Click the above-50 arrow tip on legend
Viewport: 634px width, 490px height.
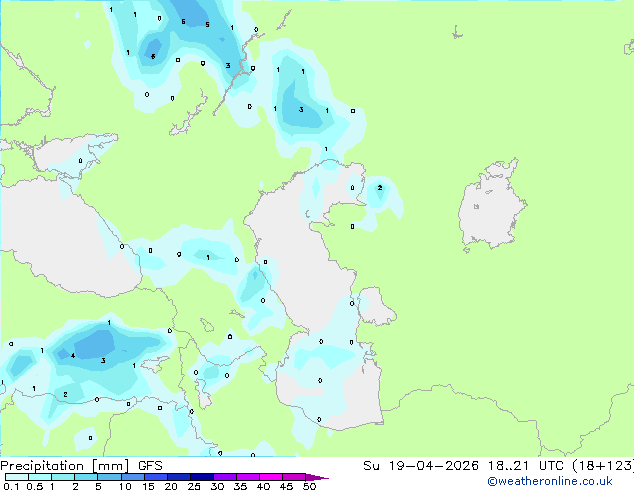317,478
